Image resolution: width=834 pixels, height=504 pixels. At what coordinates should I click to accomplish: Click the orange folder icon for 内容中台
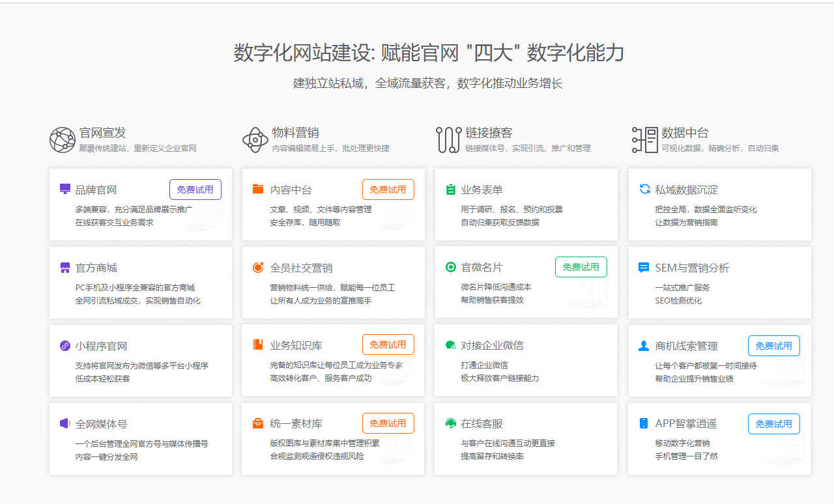[258, 189]
